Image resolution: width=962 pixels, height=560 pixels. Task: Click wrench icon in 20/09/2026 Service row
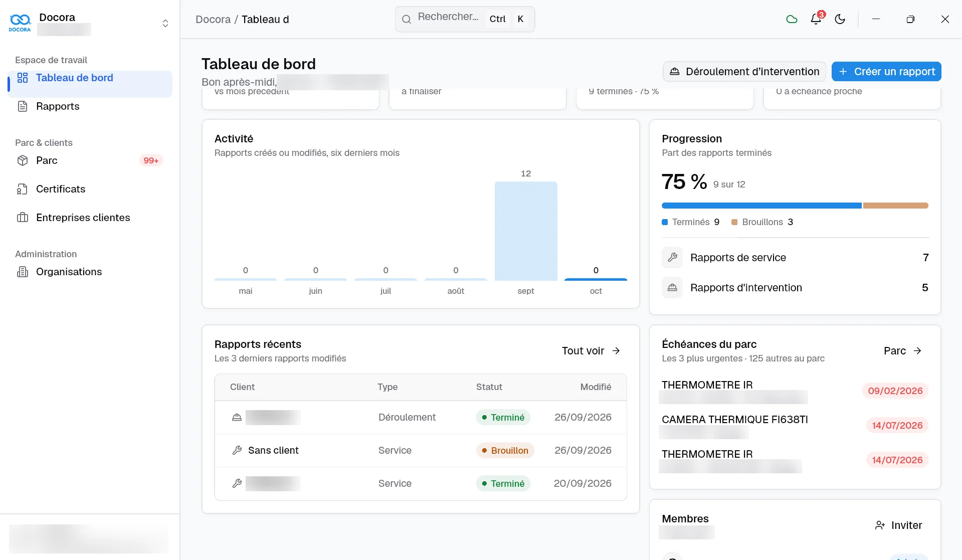tap(237, 483)
